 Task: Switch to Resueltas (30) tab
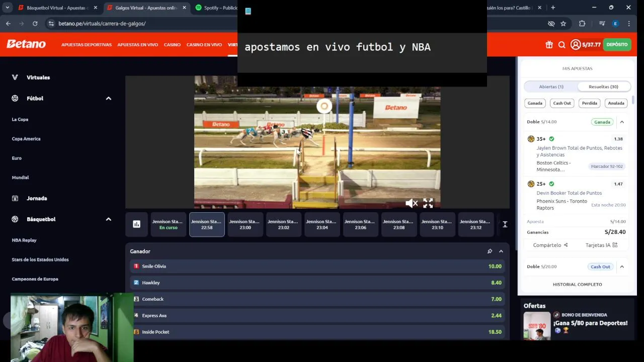[x=603, y=86]
